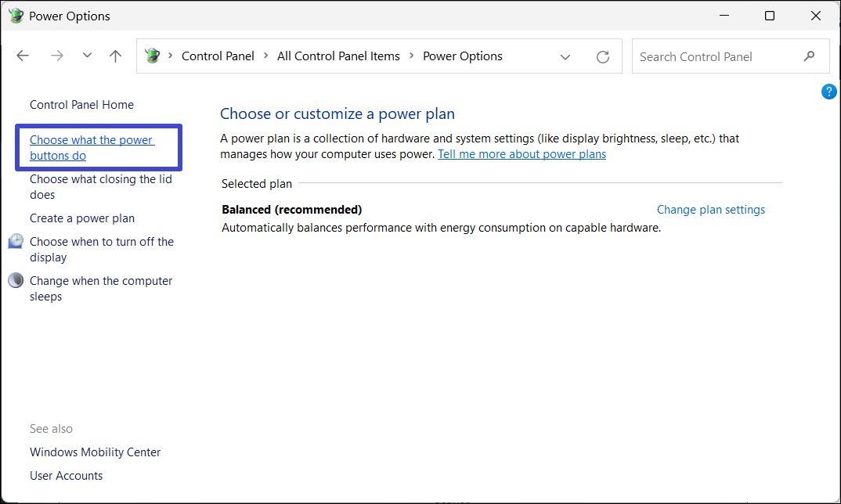Open Windows Mobility Center

[95, 452]
